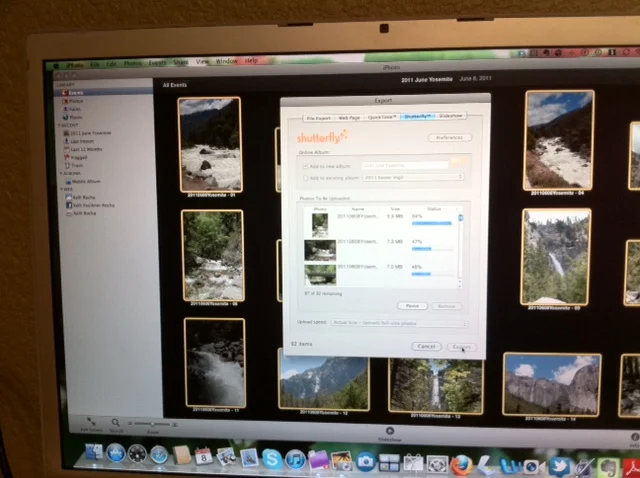Screen dimensions: 640x478
Task: Open Last Import in the sidebar
Action: tap(79, 141)
